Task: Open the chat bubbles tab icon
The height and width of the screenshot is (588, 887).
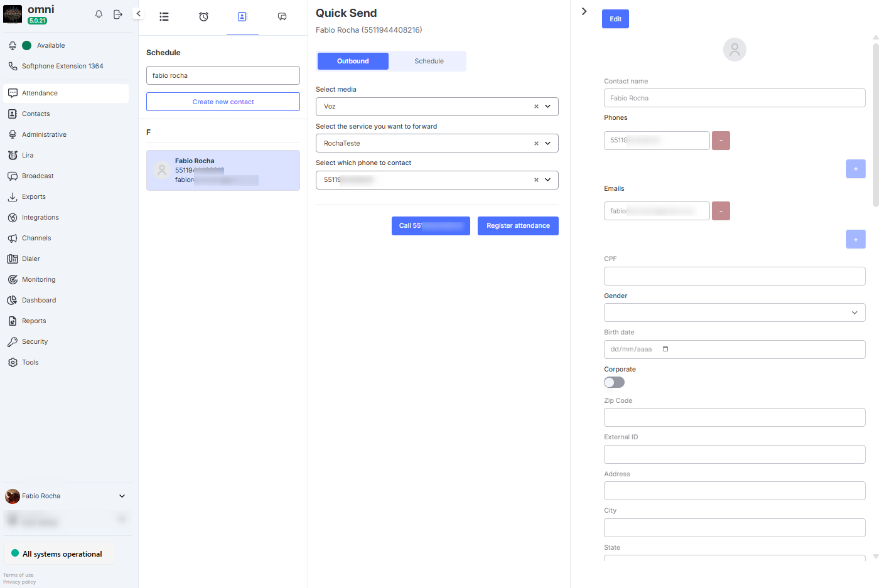Action: (282, 17)
